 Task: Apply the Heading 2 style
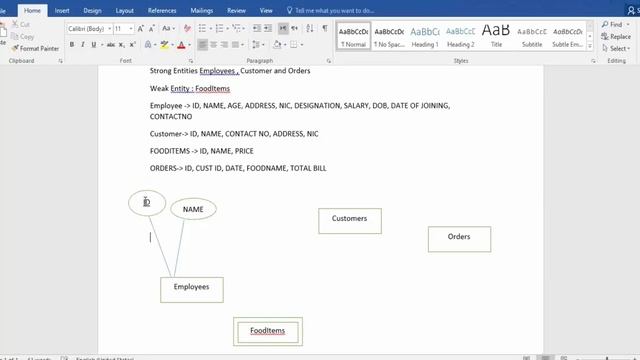[x=460, y=36]
